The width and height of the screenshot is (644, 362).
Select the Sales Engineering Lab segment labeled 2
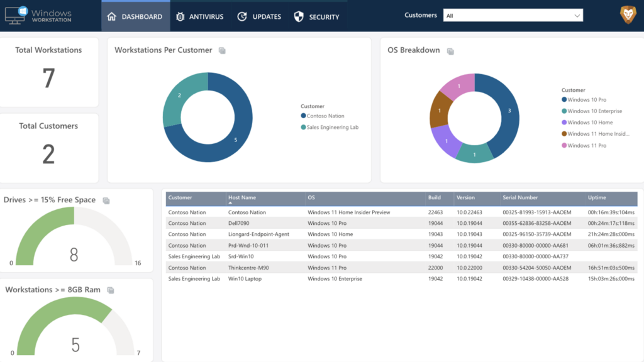(x=179, y=96)
